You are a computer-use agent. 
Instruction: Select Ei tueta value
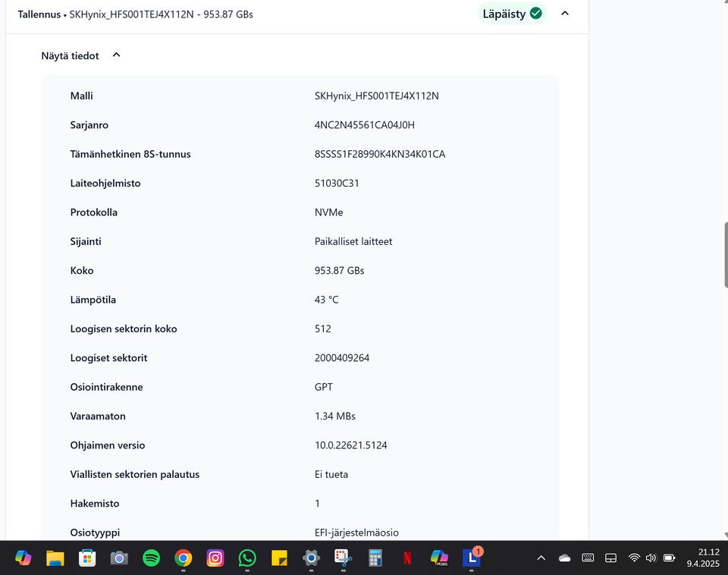[331, 474]
